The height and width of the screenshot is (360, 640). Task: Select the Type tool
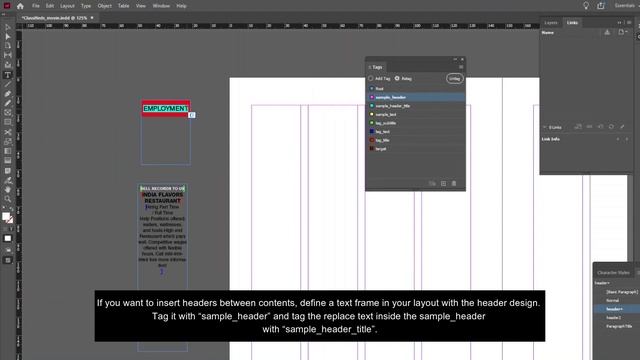click(x=7, y=75)
